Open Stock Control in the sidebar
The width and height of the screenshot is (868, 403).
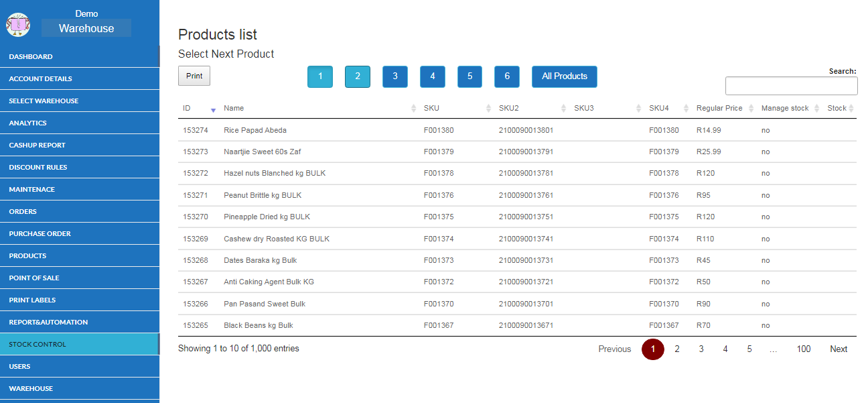(38, 344)
